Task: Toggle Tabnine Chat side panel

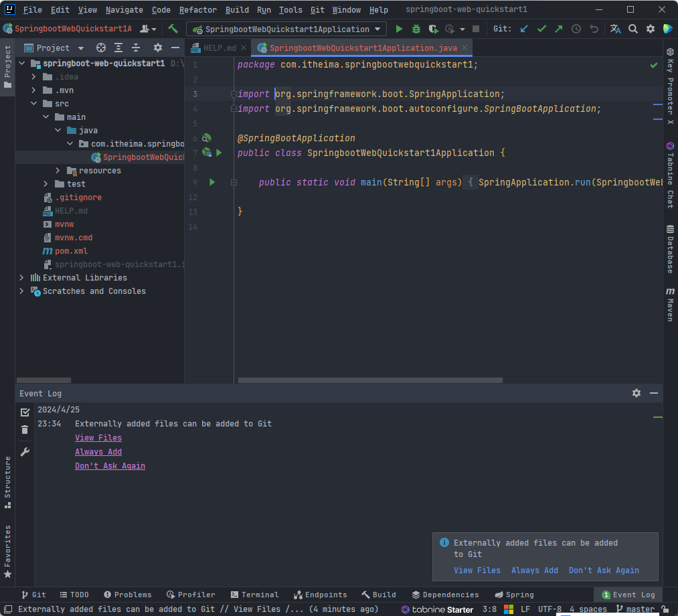Action: [670, 175]
